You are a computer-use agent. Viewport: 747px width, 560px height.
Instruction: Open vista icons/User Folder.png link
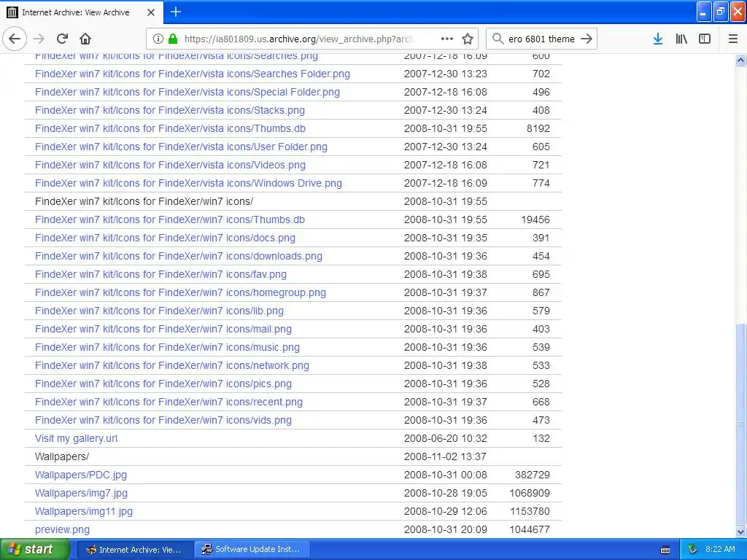click(x=181, y=147)
